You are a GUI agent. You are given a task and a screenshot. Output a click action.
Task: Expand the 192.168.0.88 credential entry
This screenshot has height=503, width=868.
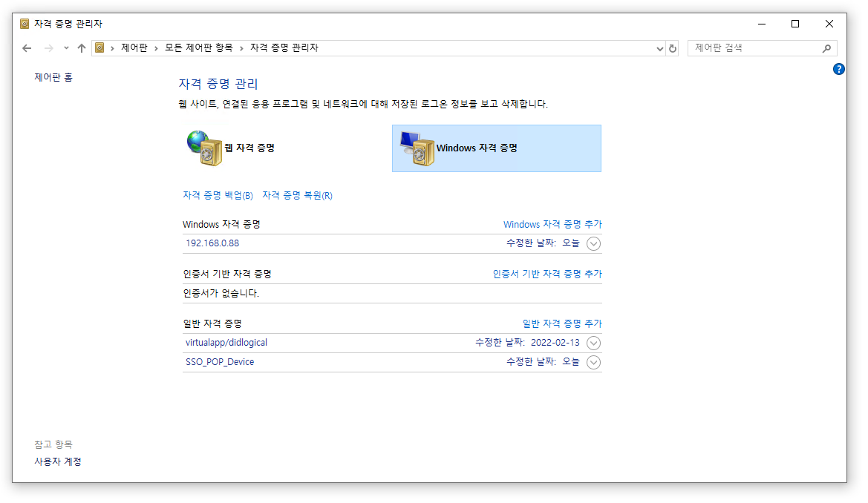click(593, 243)
